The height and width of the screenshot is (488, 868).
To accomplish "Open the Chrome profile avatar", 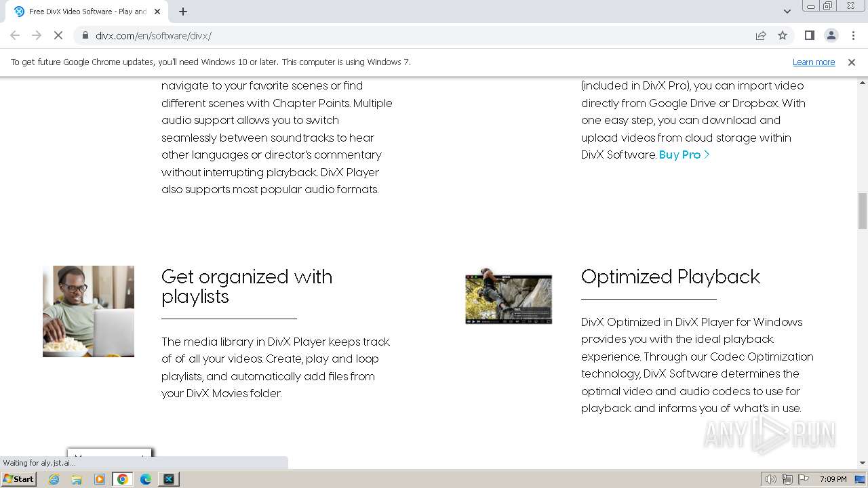I will coord(831,35).
